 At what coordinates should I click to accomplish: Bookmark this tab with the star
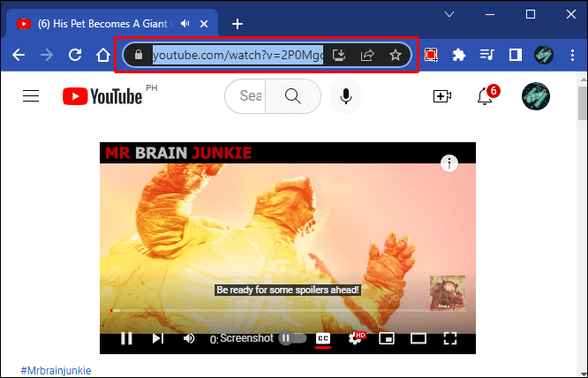pyautogui.click(x=396, y=55)
